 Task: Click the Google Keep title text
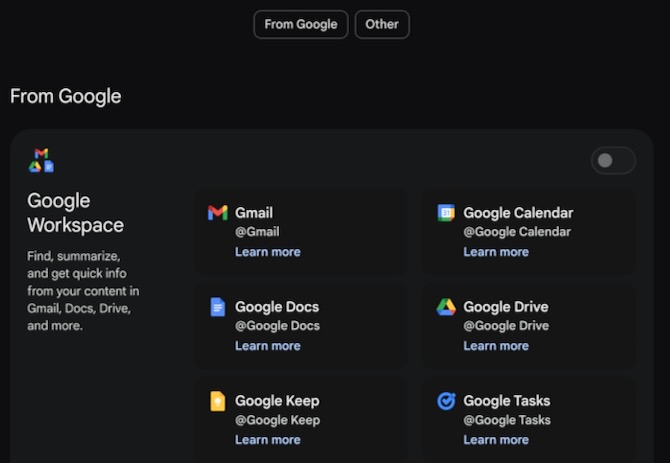tap(277, 401)
